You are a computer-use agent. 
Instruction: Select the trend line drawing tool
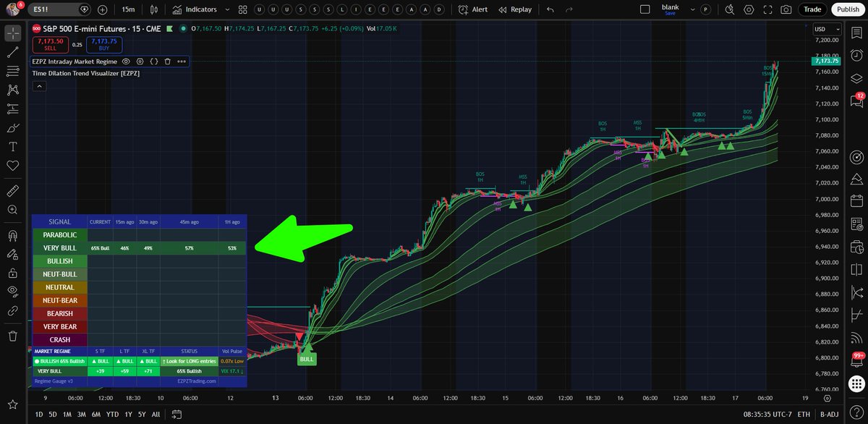coord(12,52)
